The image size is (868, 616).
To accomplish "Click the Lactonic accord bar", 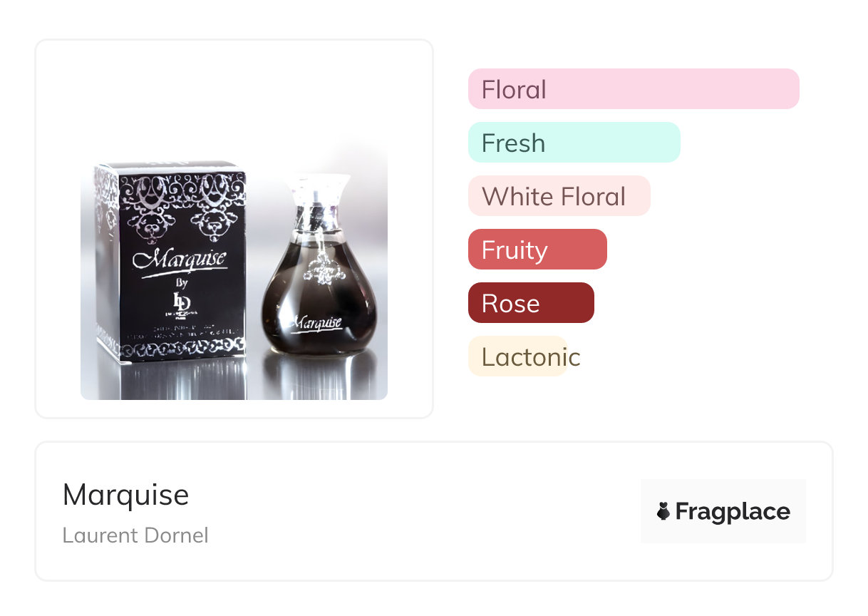I will click(x=525, y=356).
